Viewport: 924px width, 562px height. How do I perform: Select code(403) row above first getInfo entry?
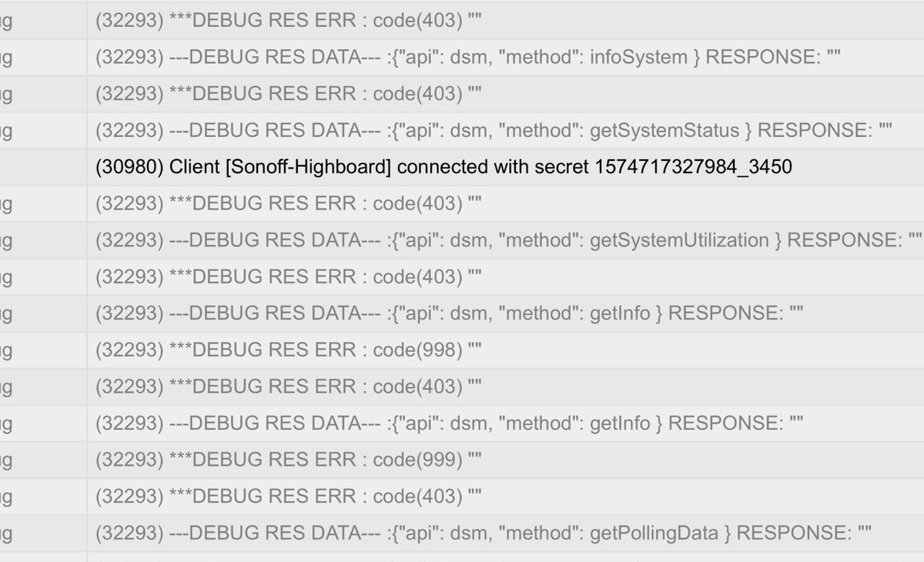coord(506,277)
